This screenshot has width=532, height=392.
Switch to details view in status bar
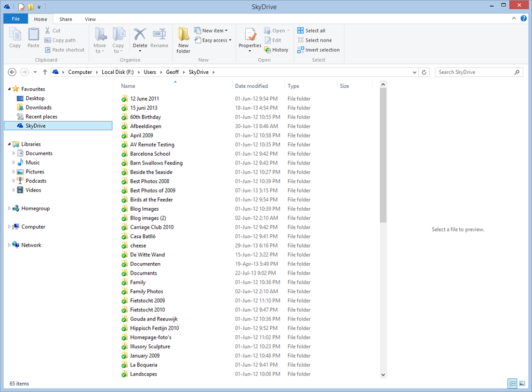coord(513,384)
